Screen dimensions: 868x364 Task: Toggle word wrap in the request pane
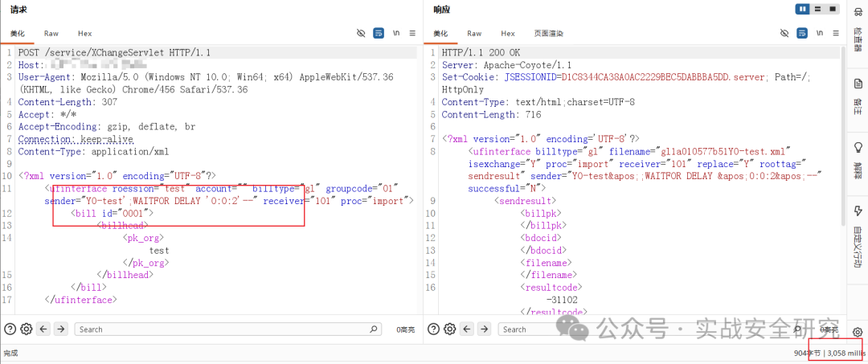point(379,33)
